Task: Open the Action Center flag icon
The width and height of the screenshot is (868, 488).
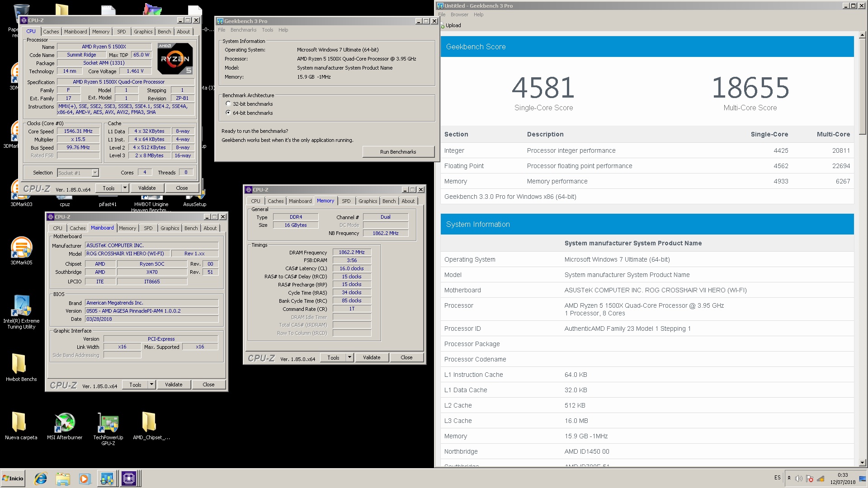Action: point(810,479)
